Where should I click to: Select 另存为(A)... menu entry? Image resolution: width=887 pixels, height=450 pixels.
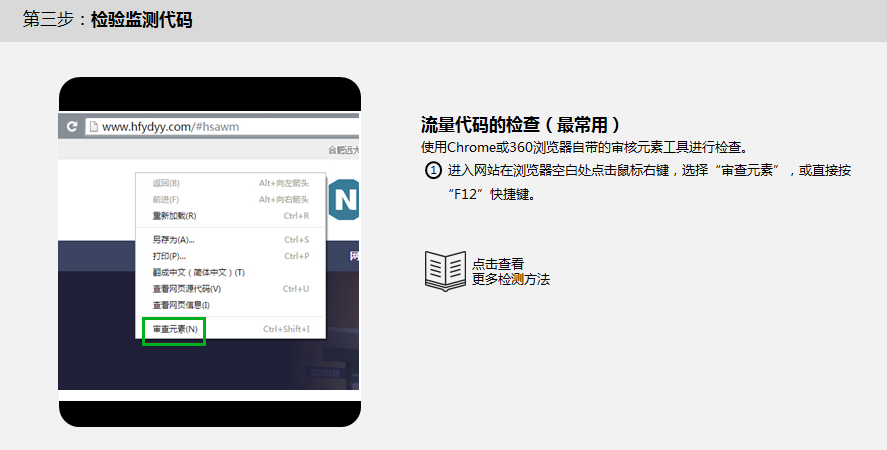pos(173,240)
